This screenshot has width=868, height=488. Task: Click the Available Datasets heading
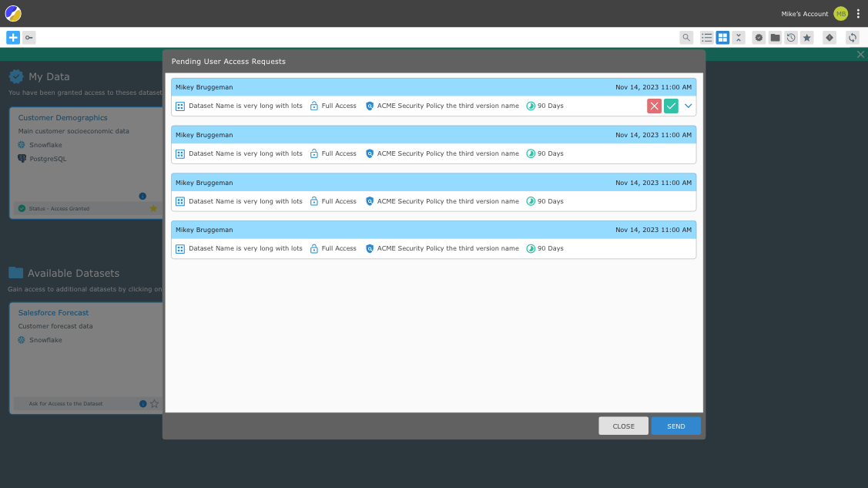click(x=73, y=273)
